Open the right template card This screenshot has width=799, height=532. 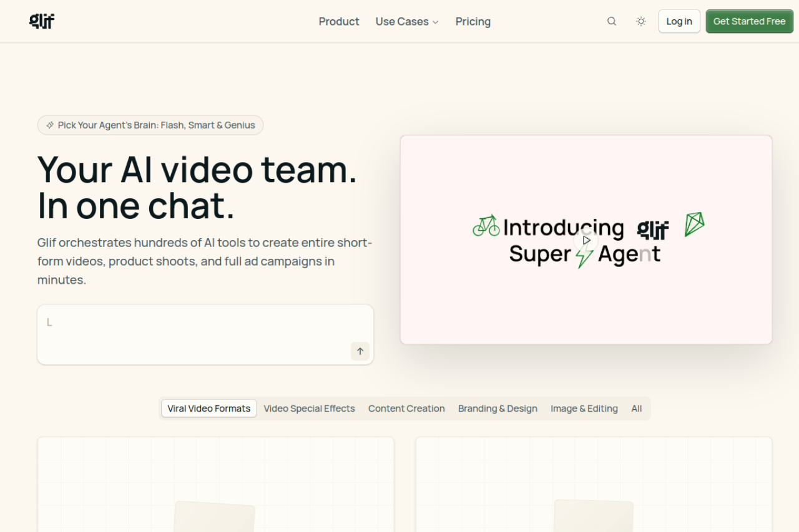[x=594, y=485]
